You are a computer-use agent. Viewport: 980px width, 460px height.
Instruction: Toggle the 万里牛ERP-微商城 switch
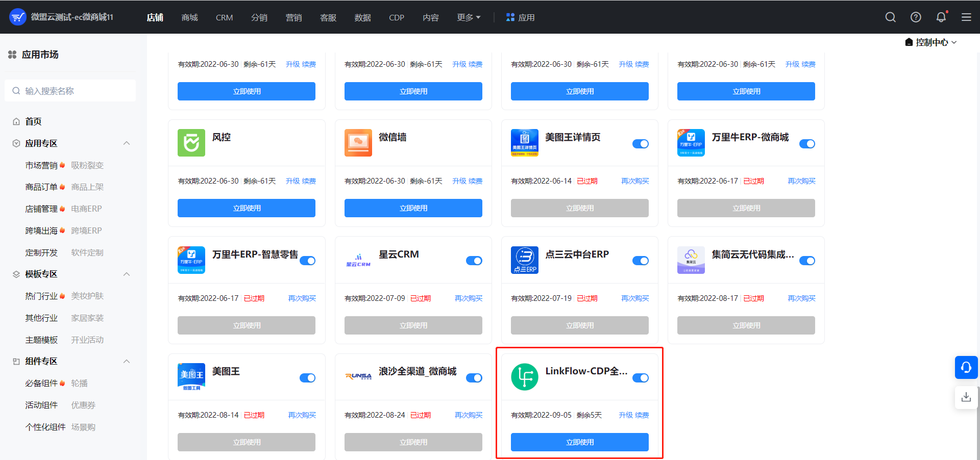point(807,144)
